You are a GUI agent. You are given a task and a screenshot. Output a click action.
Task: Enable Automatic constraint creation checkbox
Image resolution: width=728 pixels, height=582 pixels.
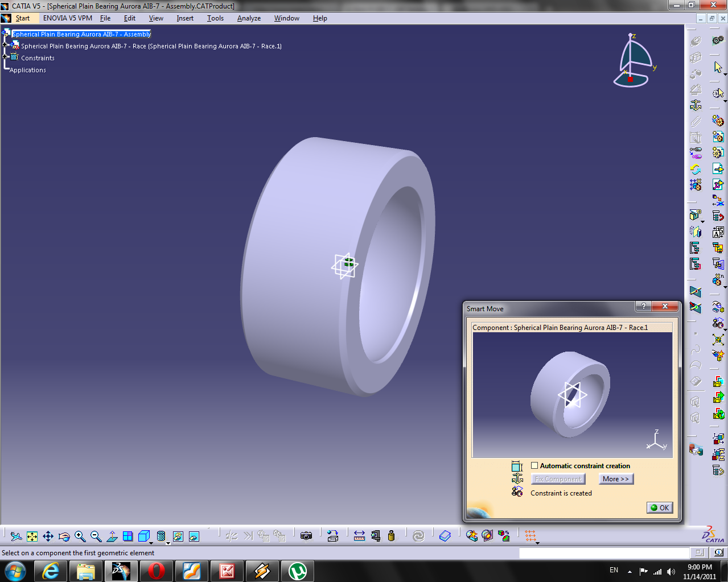coord(534,465)
